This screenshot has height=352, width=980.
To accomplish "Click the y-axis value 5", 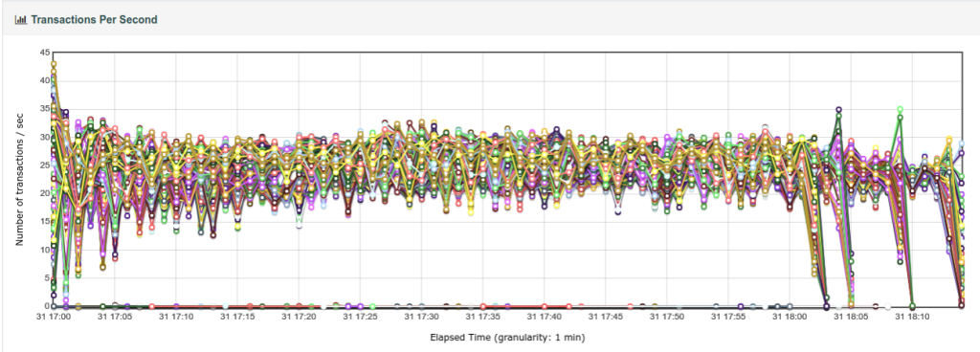I will [x=46, y=278].
